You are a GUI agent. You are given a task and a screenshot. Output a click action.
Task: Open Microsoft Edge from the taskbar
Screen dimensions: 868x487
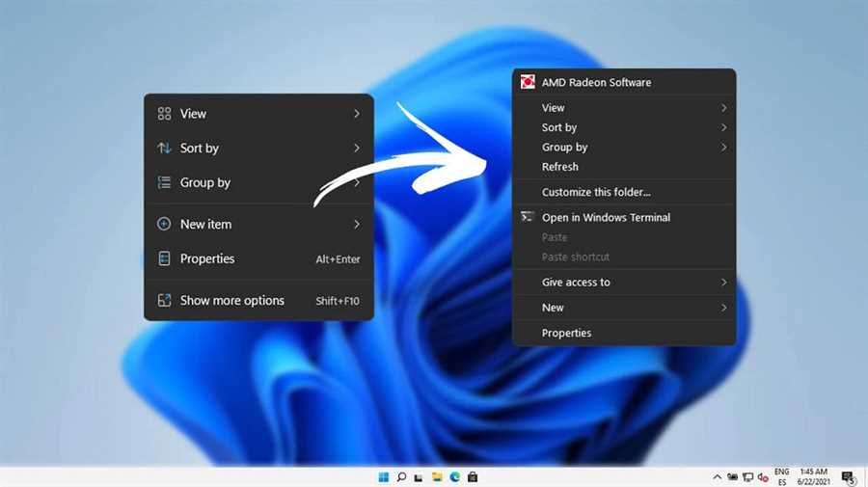454,477
